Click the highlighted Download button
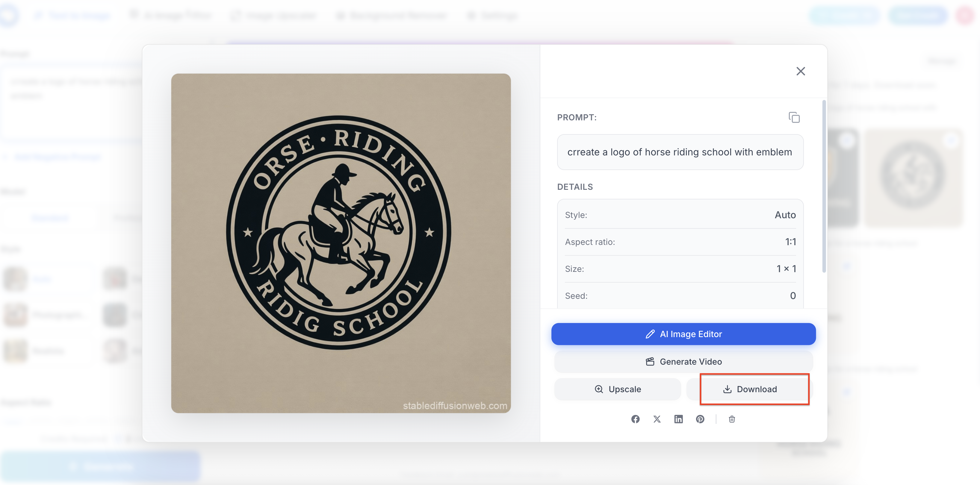Viewport: 980px width, 485px height. 755,389
